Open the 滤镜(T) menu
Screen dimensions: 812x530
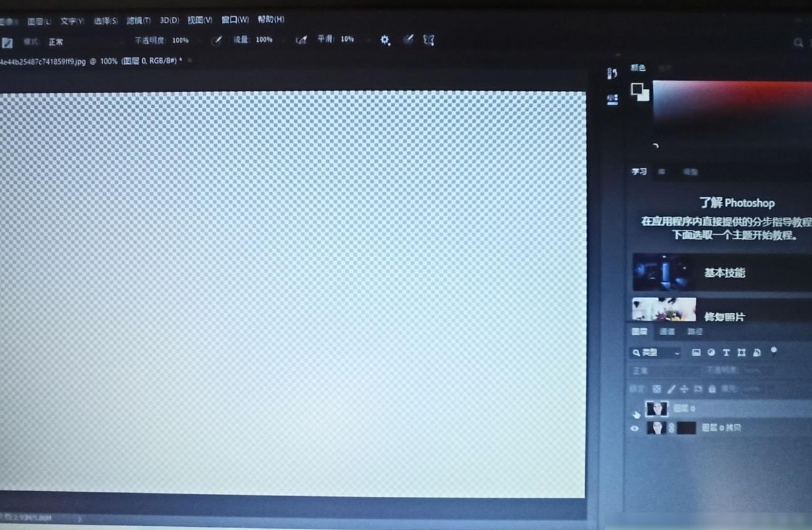(138, 21)
